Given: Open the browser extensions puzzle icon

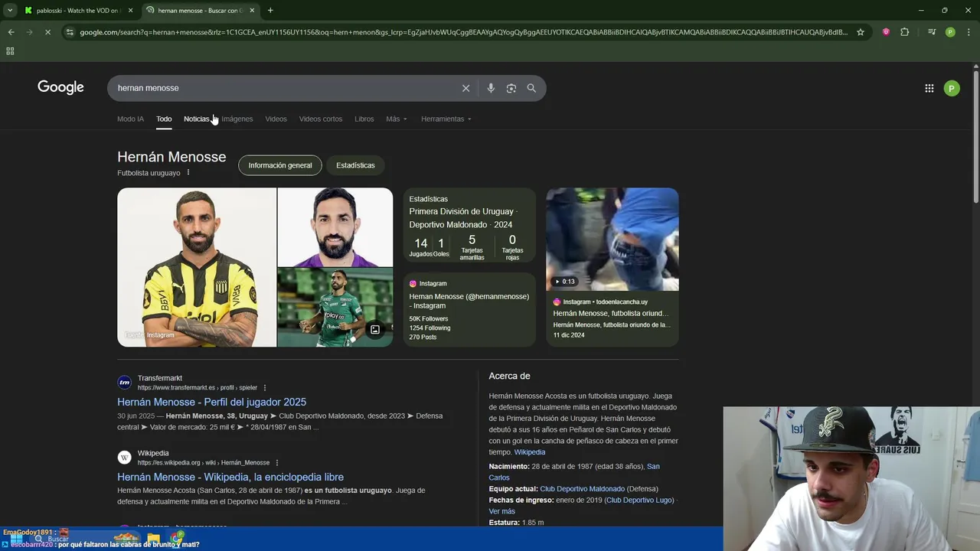Looking at the screenshot, I should (x=905, y=32).
